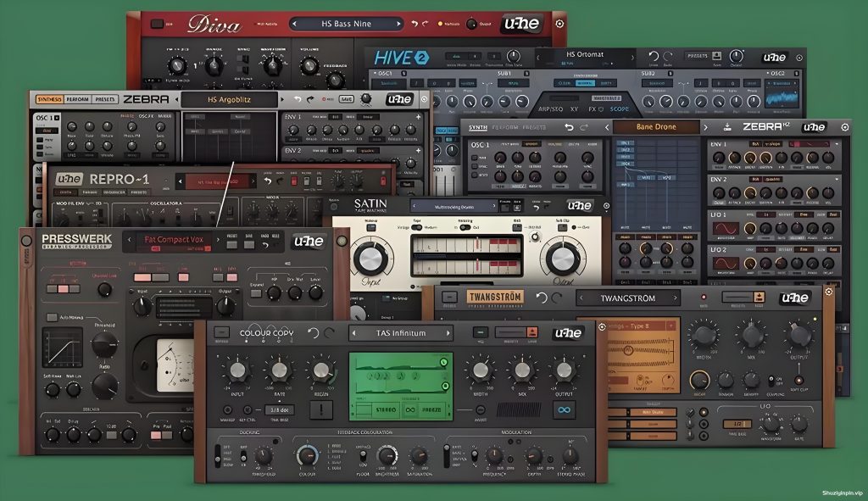Click the Colour Copy redo icon
868x501 pixels.
(x=330, y=333)
